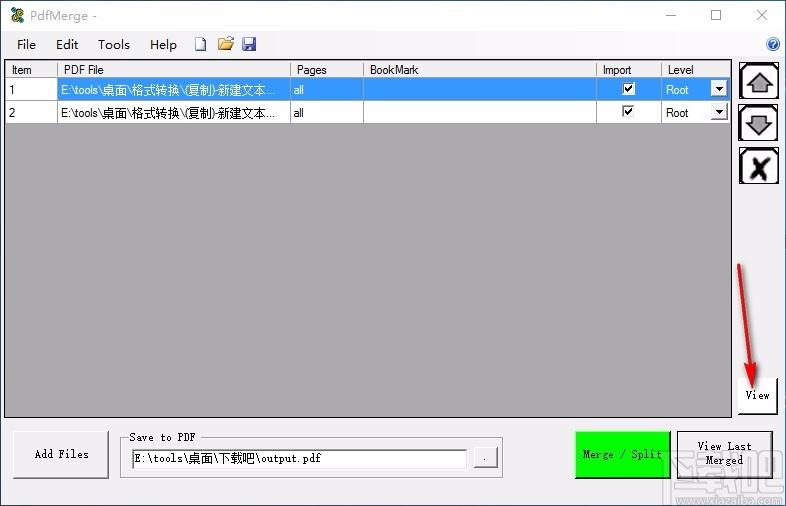Open the Edit menu
This screenshot has width=786, height=506.
67,45
